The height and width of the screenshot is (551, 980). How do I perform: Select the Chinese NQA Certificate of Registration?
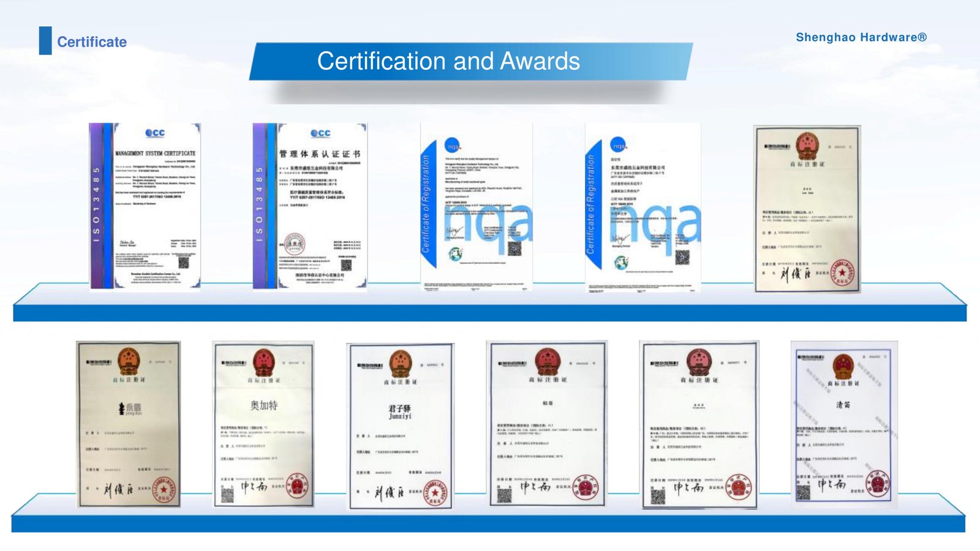click(643, 206)
